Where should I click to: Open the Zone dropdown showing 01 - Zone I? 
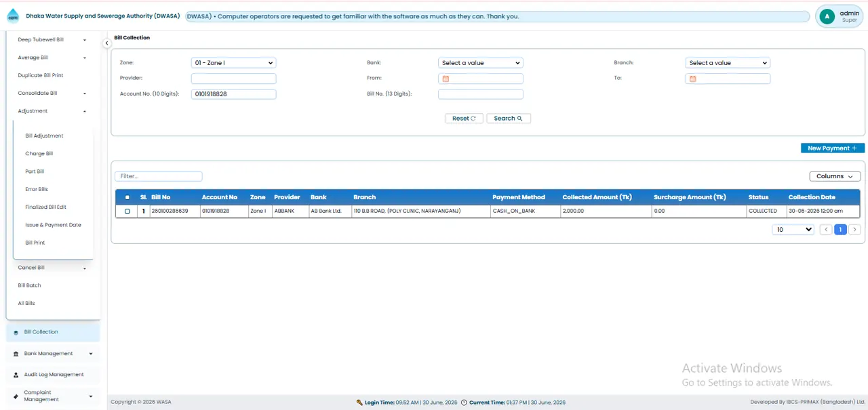[233, 63]
